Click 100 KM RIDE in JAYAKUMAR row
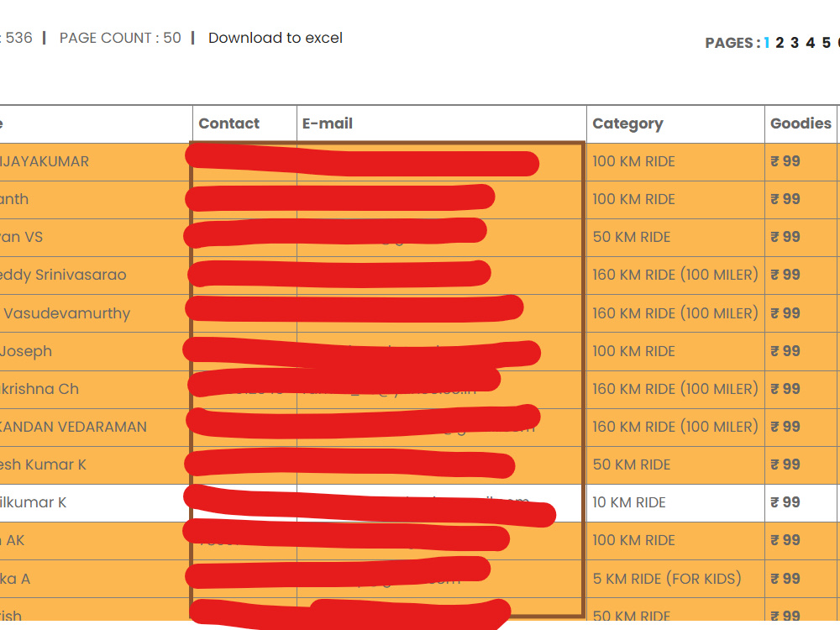The image size is (840, 630). 633,161
